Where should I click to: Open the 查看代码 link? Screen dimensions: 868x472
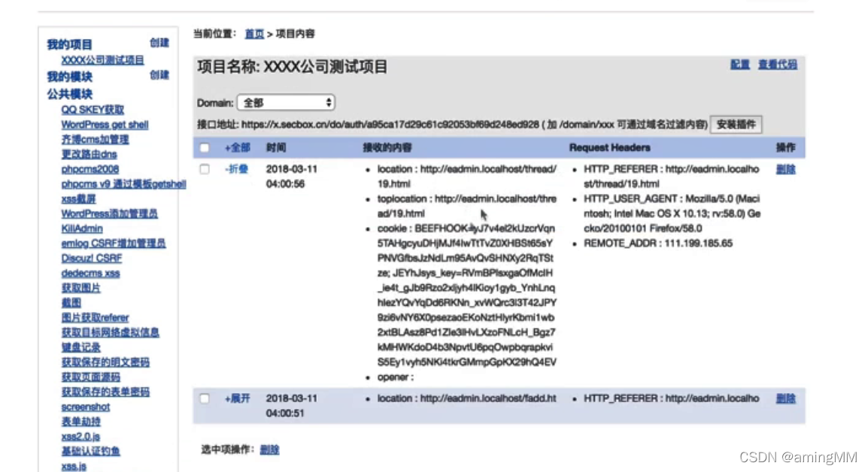pos(777,65)
